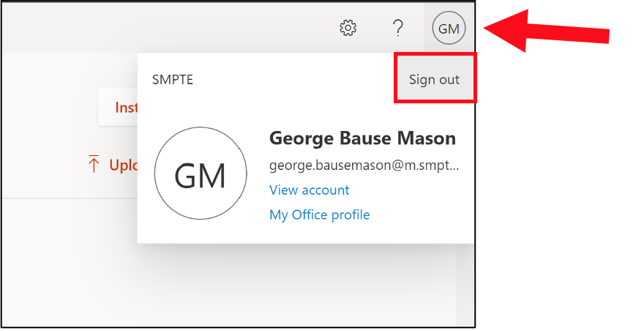Click the George Bause Mason name

click(x=362, y=138)
